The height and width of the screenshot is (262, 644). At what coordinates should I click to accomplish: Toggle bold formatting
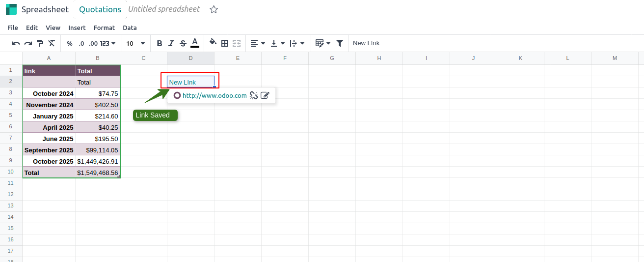coord(160,43)
